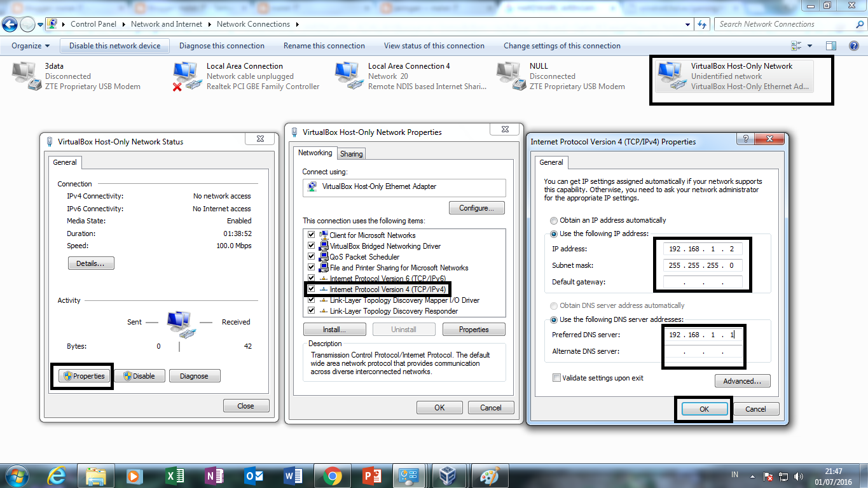Image resolution: width=868 pixels, height=488 pixels.
Task: Expand the arrow after Network and Internet breadcrumb
Action: click(x=209, y=24)
